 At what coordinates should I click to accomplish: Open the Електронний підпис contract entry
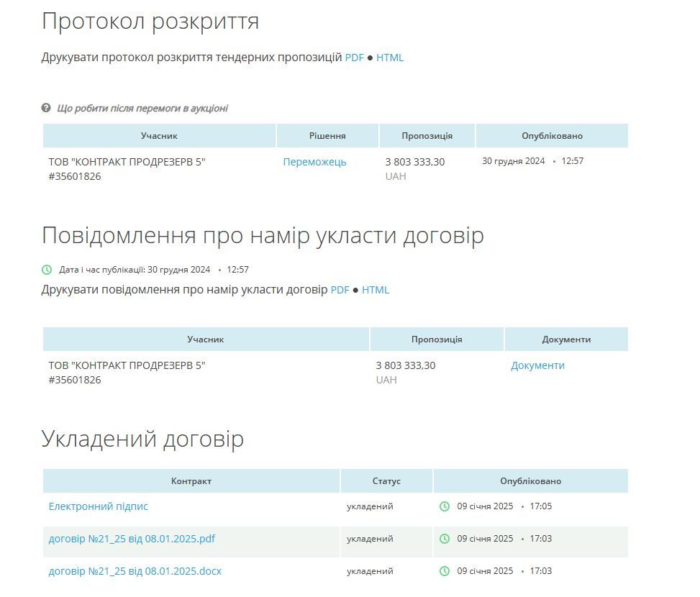coord(97,506)
